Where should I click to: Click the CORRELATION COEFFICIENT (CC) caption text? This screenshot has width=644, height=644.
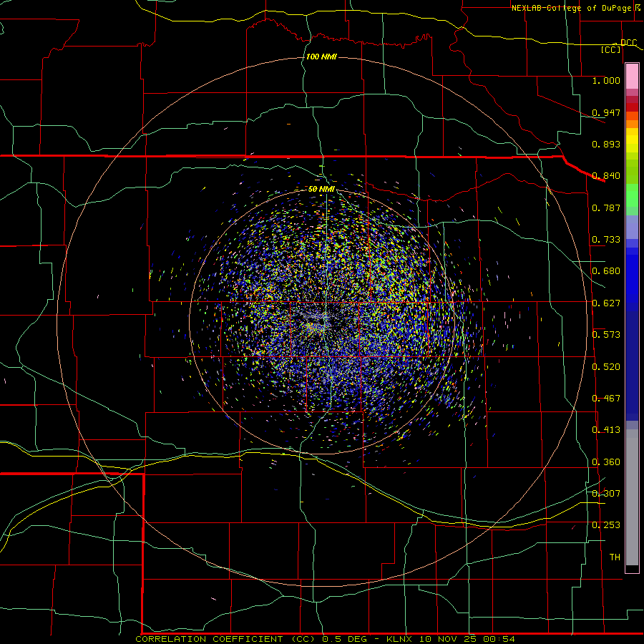(225, 639)
